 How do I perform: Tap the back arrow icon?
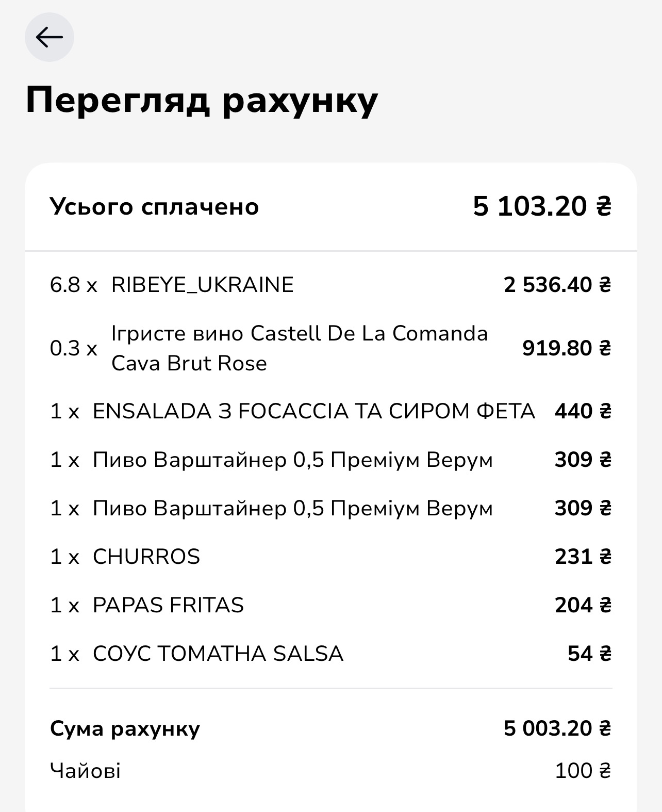click(x=49, y=37)
